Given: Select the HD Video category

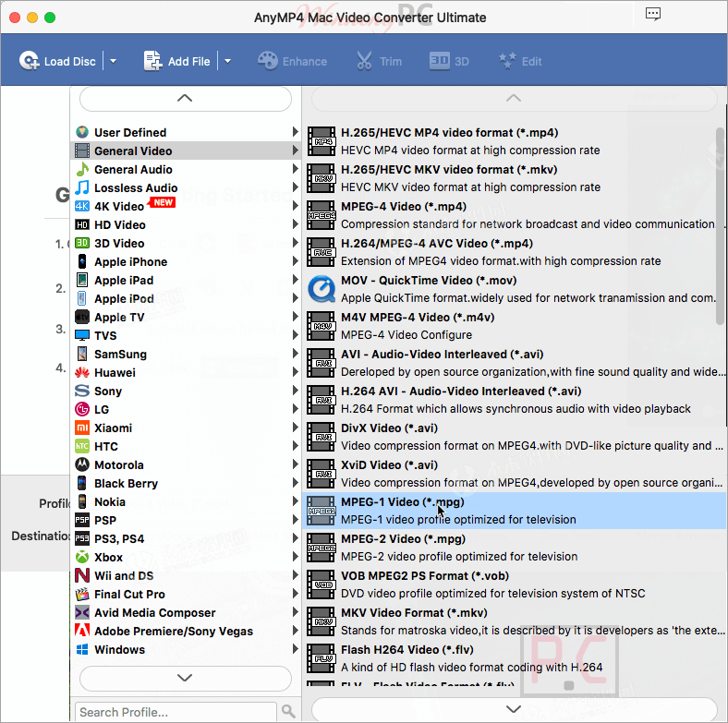Looking at the screenshot, I should (186, 224).
